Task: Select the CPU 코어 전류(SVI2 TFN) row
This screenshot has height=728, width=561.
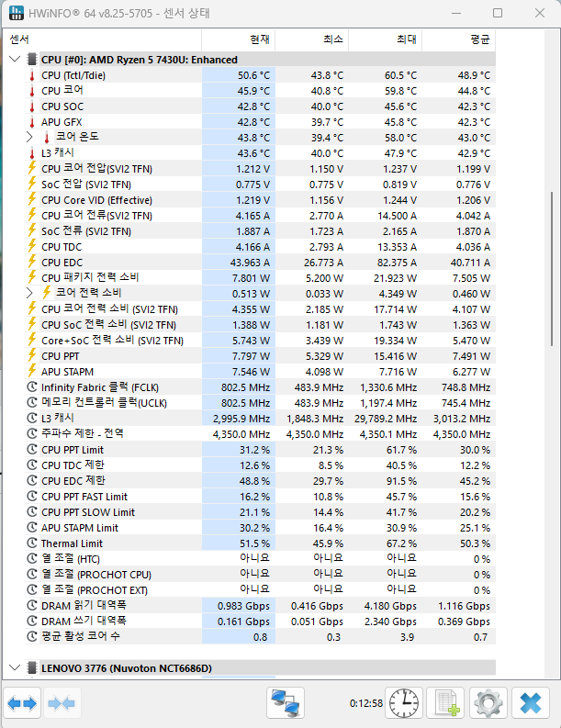Action: [260, 216]
